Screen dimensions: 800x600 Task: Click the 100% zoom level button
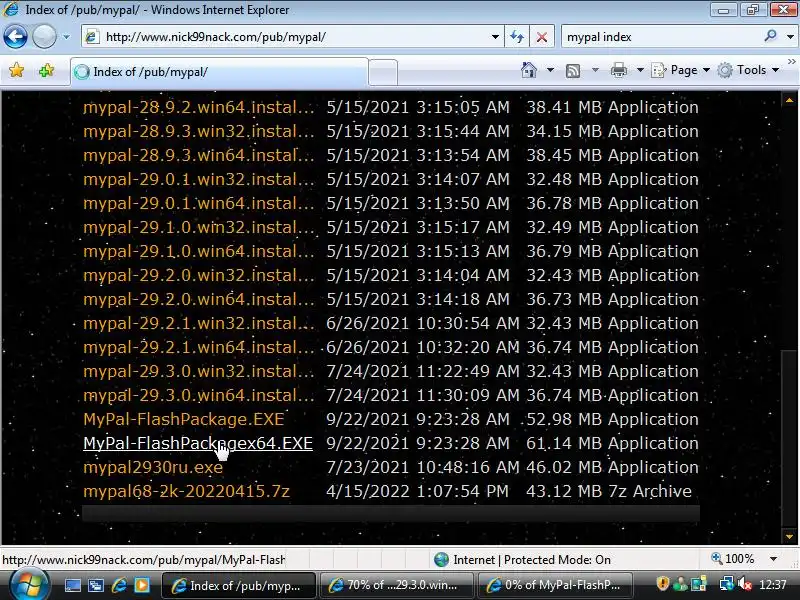(733, 559)
